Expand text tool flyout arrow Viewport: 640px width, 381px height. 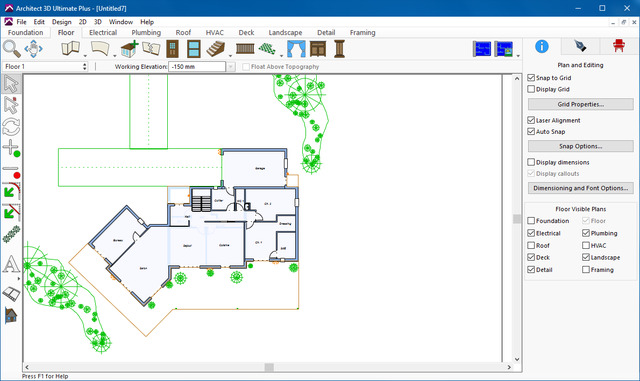click(x=19, y=279)
